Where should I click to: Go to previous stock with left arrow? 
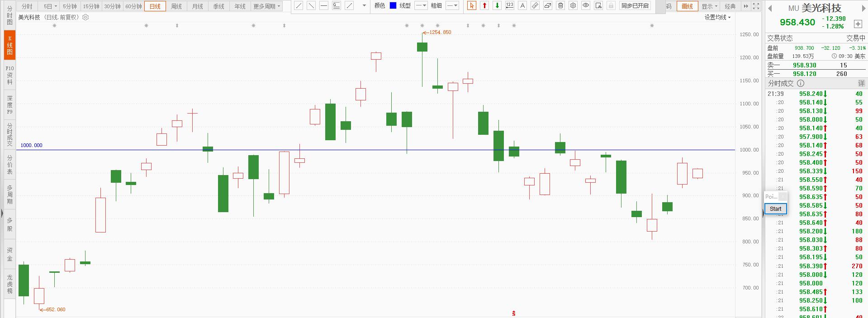point(770,8)
